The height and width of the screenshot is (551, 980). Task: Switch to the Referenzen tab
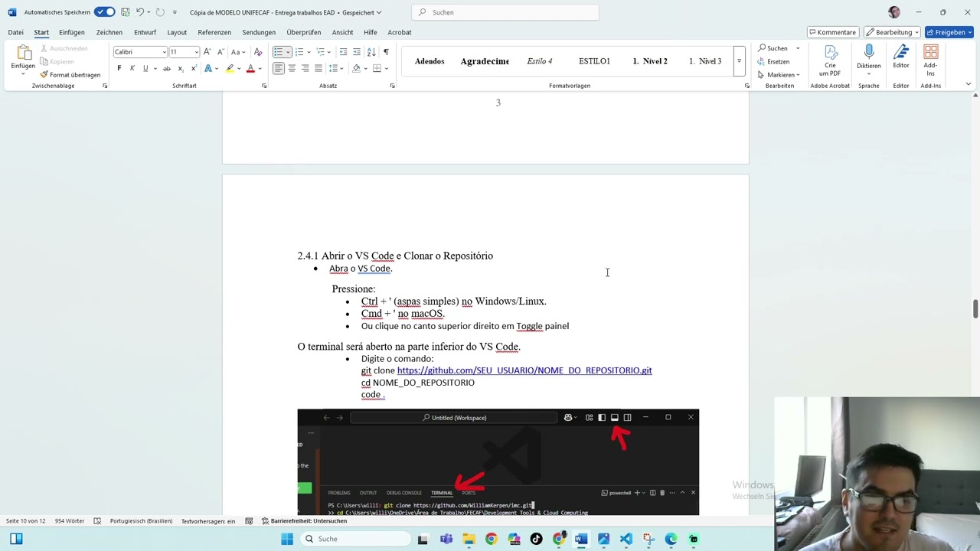pos(214,32)
